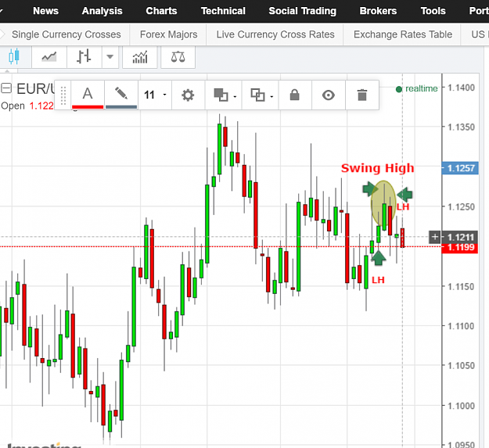This screenshot has height=448, width=489.
Task: Open the font size 11 dropdown
Action: tap(155, 95)
